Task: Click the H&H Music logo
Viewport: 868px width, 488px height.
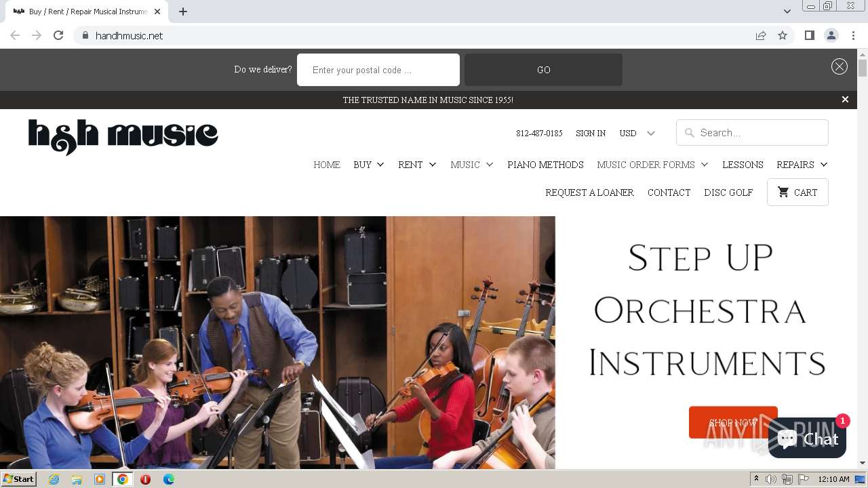Action: (123, 136)
